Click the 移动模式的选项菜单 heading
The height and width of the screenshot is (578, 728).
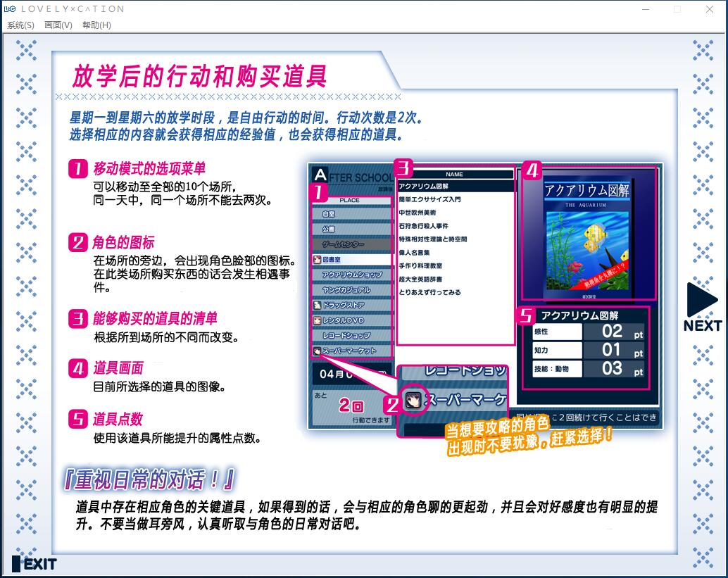(x=149, y=168)
